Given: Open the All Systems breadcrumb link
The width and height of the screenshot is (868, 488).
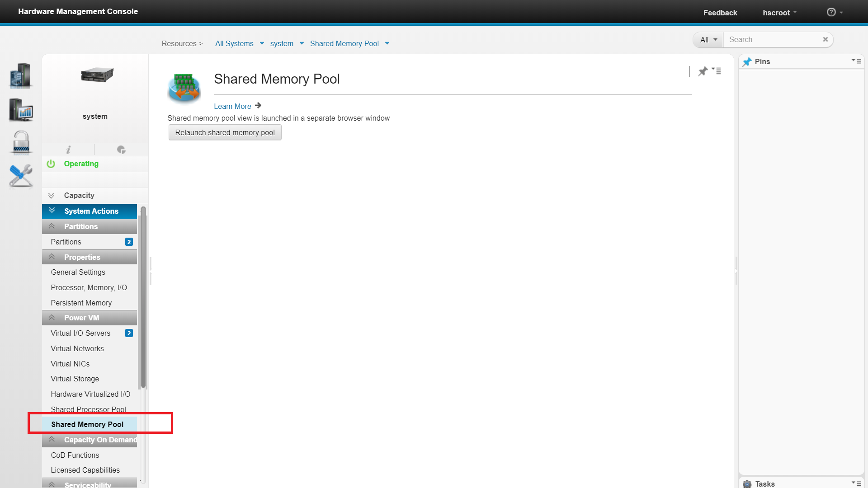Looking at the screenshot, I should pos(234,43).
